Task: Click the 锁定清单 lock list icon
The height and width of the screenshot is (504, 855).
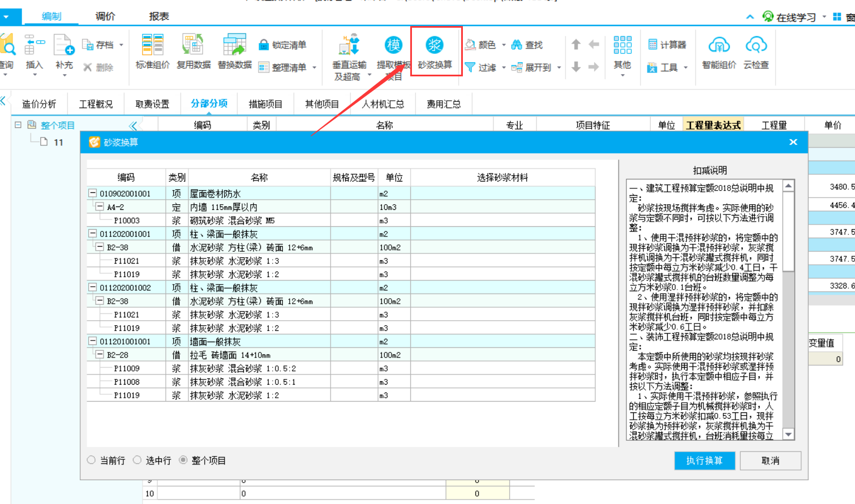Action: (x=264, y=45)
